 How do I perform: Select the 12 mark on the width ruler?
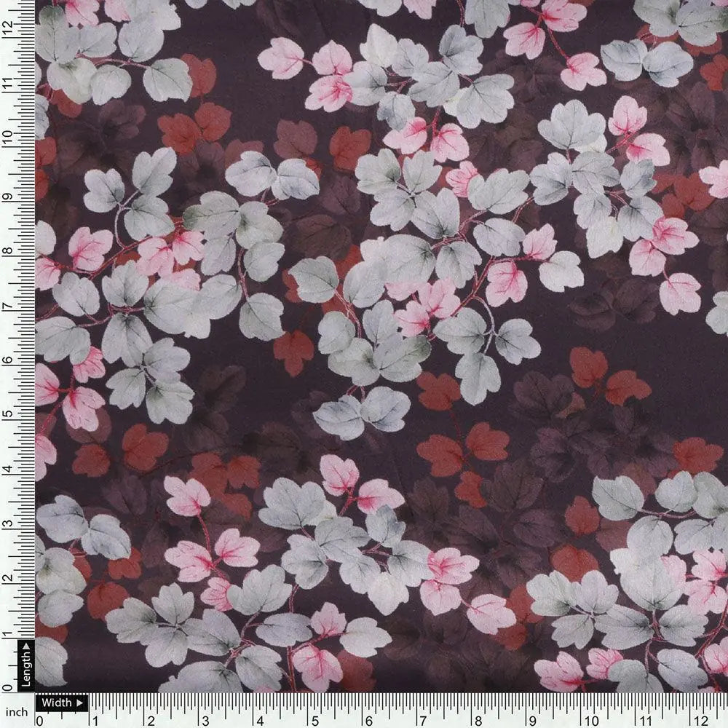[x=698, y=719]
